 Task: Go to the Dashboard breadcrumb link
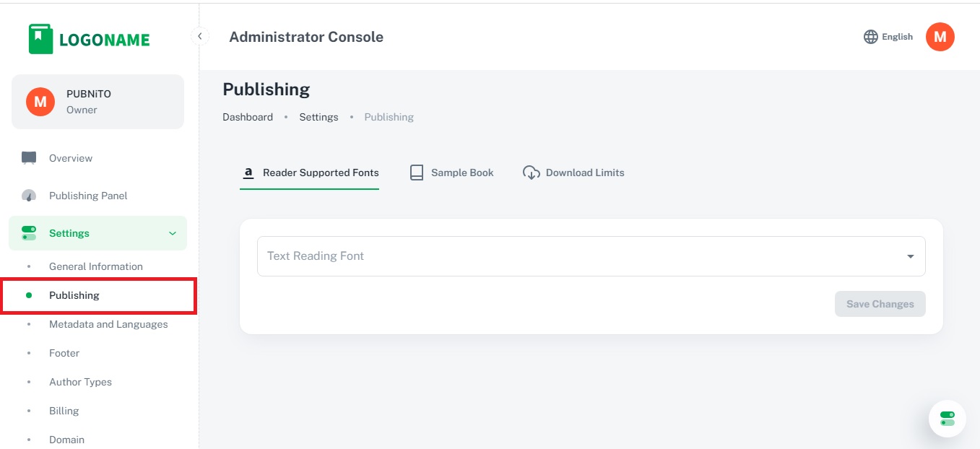248,117
